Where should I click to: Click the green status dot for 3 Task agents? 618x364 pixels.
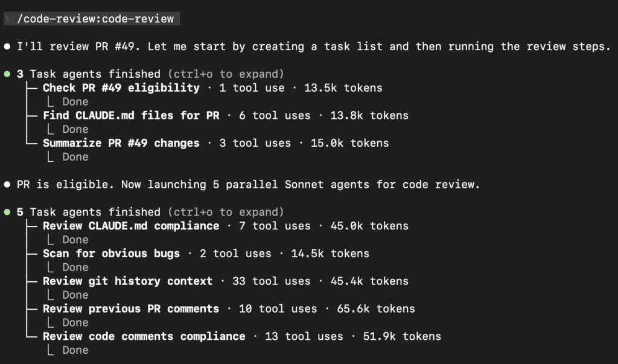point(7,74)
